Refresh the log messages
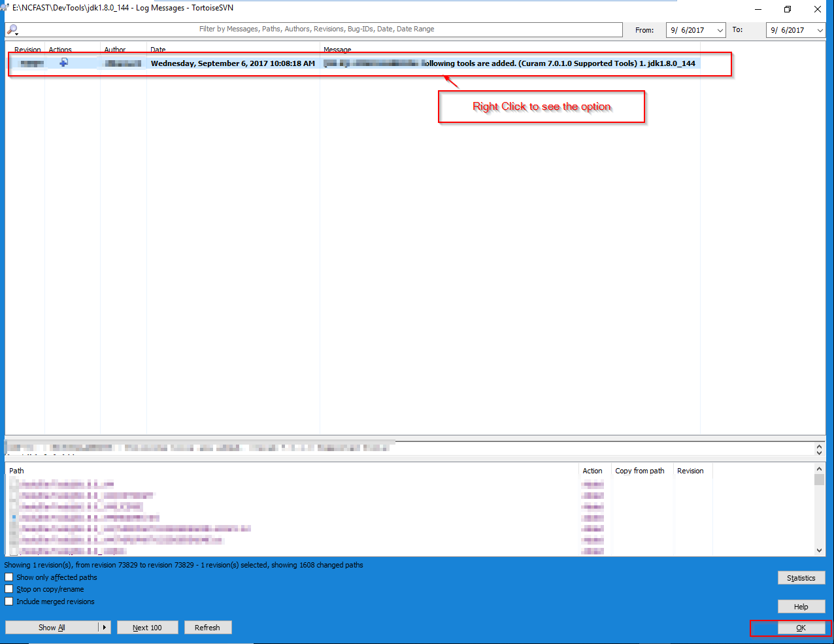Screen dimensions: 834x644 208,628
